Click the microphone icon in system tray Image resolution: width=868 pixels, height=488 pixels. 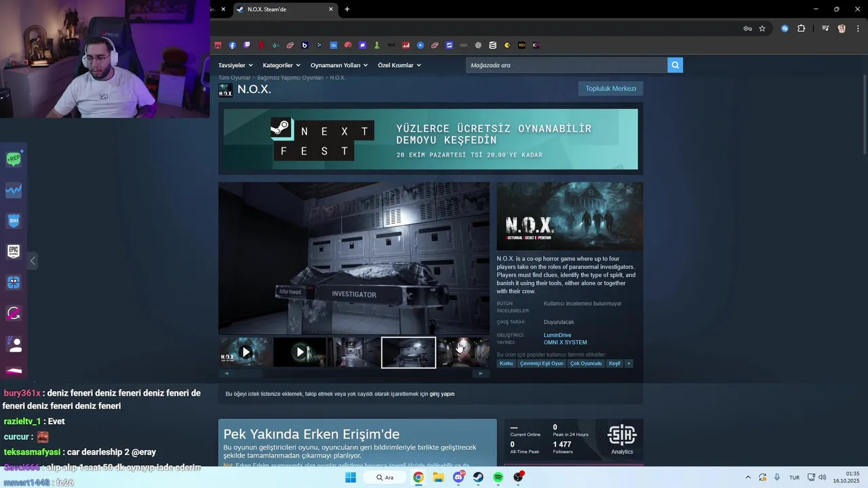pyautogui.click(x=776, y=478)
